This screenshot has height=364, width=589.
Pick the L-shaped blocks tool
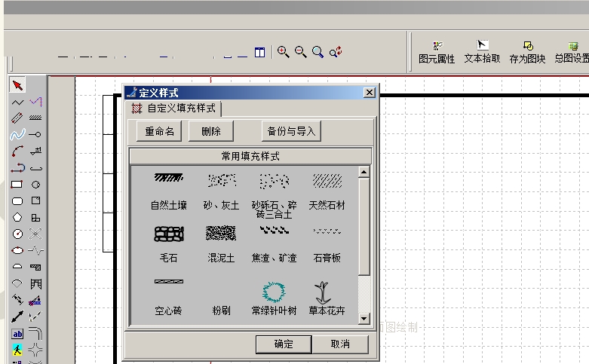pos(35,217)
